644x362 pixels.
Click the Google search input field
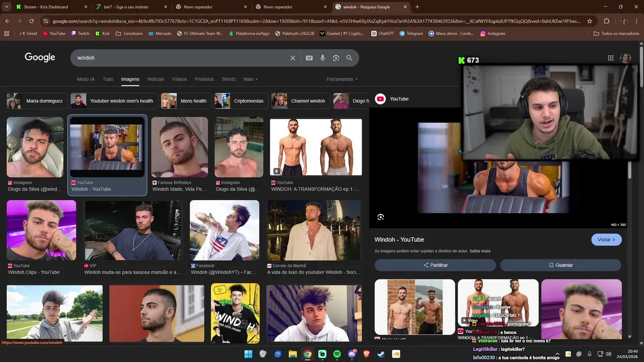click(x=181, y=58)
